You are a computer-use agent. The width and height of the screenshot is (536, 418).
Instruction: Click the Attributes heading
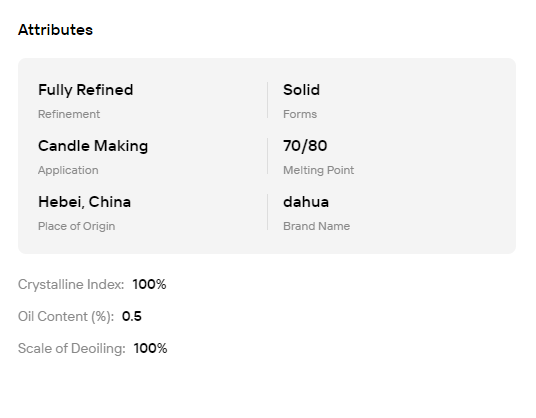pyautogui.click(x=55, y=30)
